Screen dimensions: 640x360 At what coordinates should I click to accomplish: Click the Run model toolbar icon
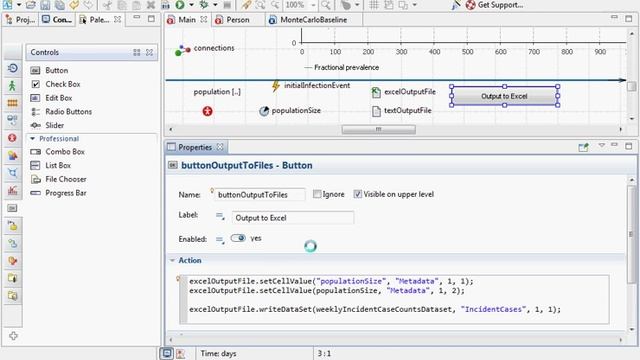pos(180,5)
